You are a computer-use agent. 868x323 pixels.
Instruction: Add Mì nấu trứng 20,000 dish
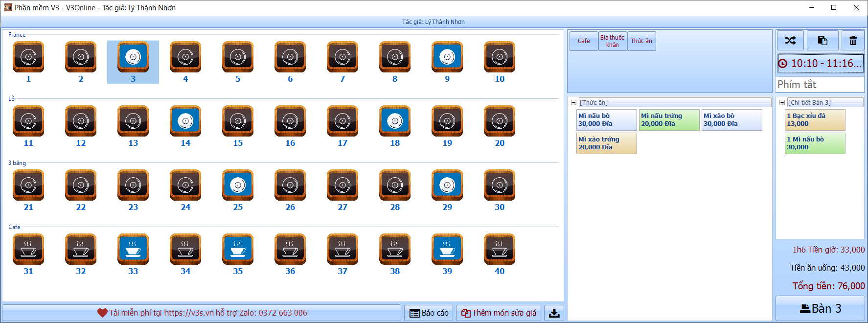click(669, 120)
